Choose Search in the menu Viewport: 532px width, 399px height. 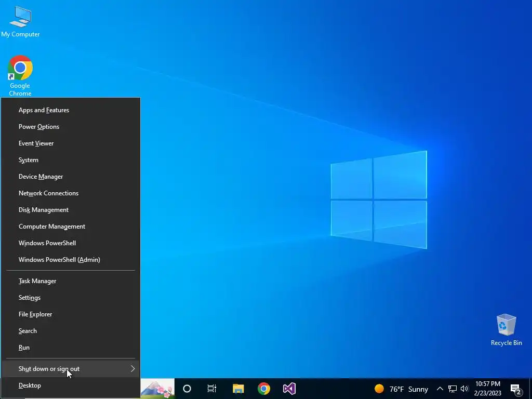(71, 331)
